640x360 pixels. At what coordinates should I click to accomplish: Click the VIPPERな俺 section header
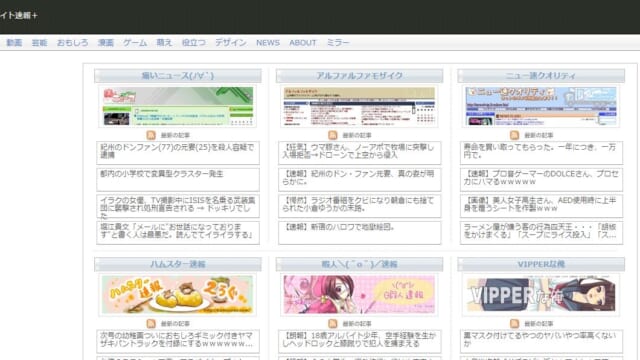click(541, 264)
